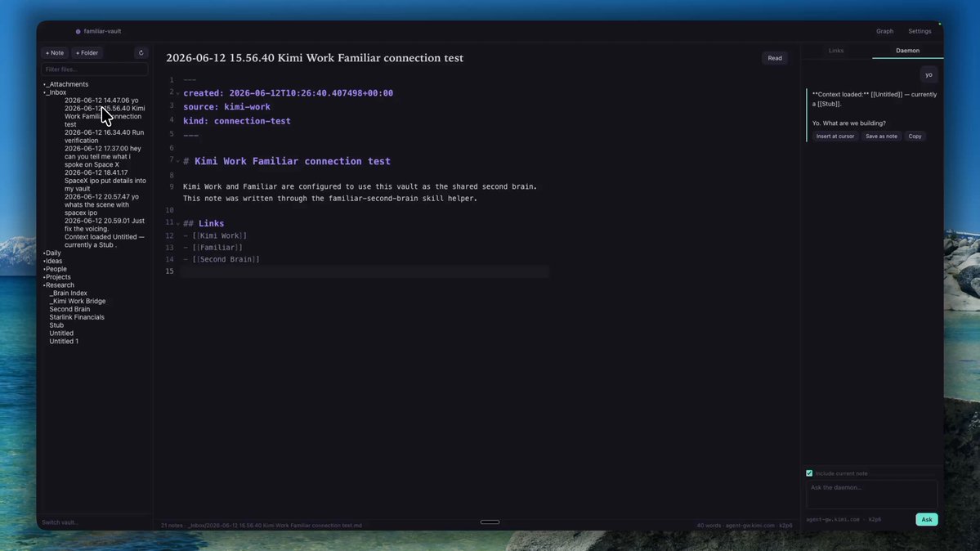Copy the daemon response
This screenshot has height=551, width=980.
(915, 137)
